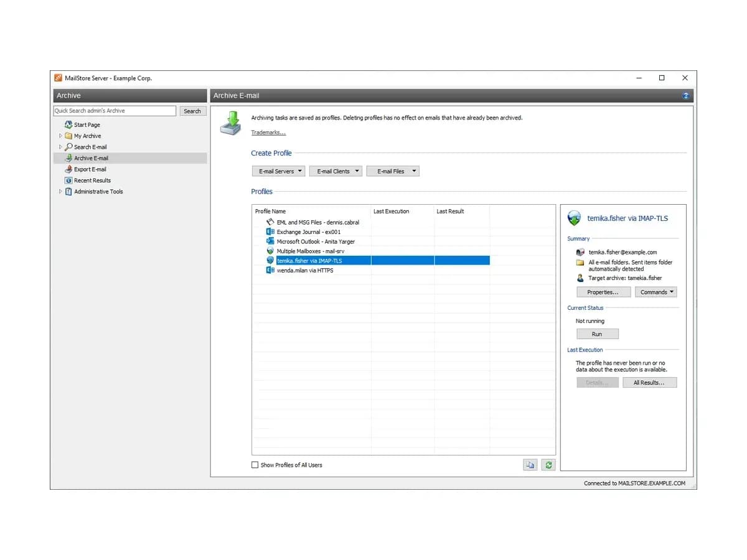The width and height of the screenshot is (747, 560).
Task: Select the Recent Results tree item label
Action: (x=93, y=180)
